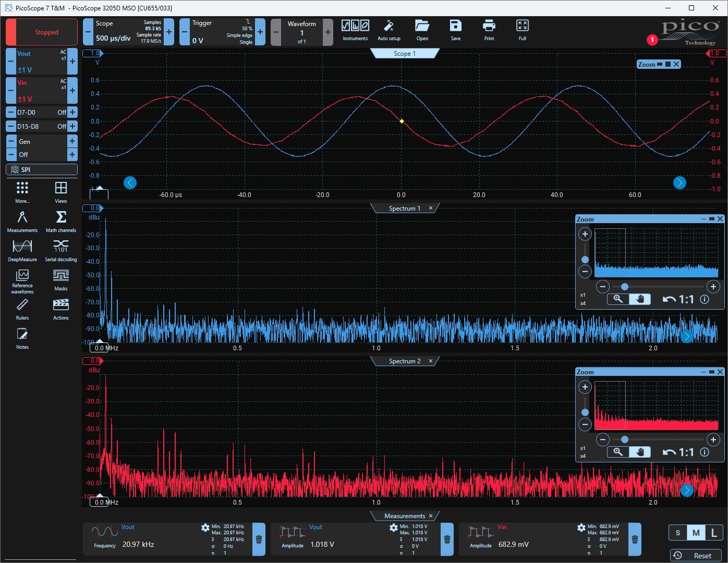Delete the Vout Frequency measurement
Screen dimensions: 728x563
click(x=259, y=540)
